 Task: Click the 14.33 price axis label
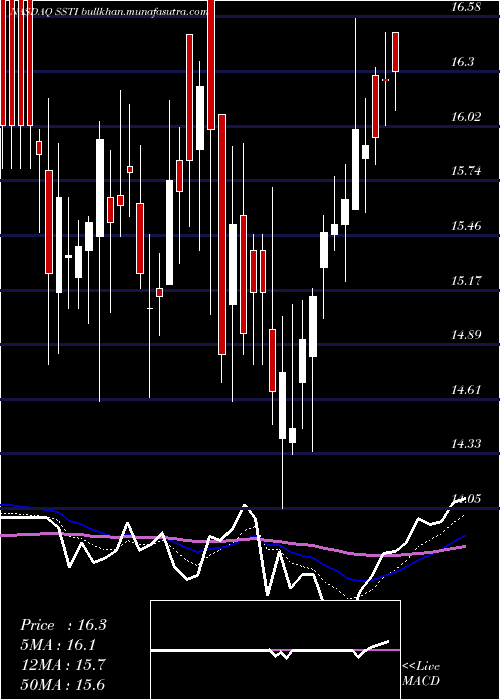(466, 444)
